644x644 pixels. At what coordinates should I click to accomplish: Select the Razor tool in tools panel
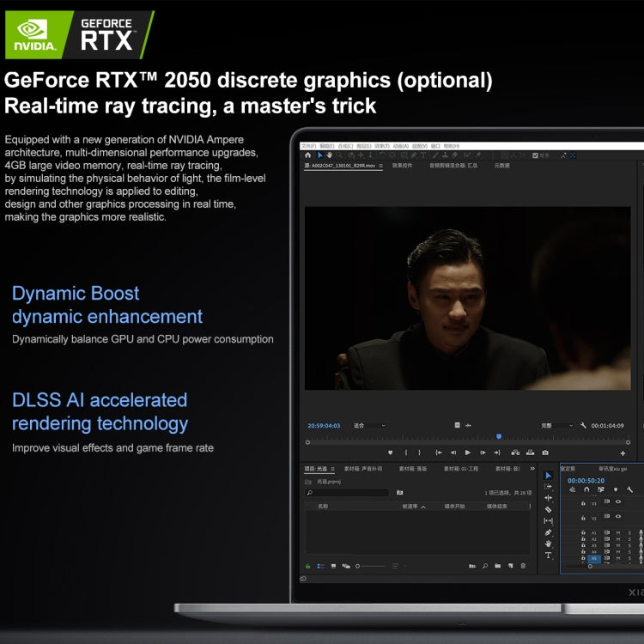click(549, 509)
